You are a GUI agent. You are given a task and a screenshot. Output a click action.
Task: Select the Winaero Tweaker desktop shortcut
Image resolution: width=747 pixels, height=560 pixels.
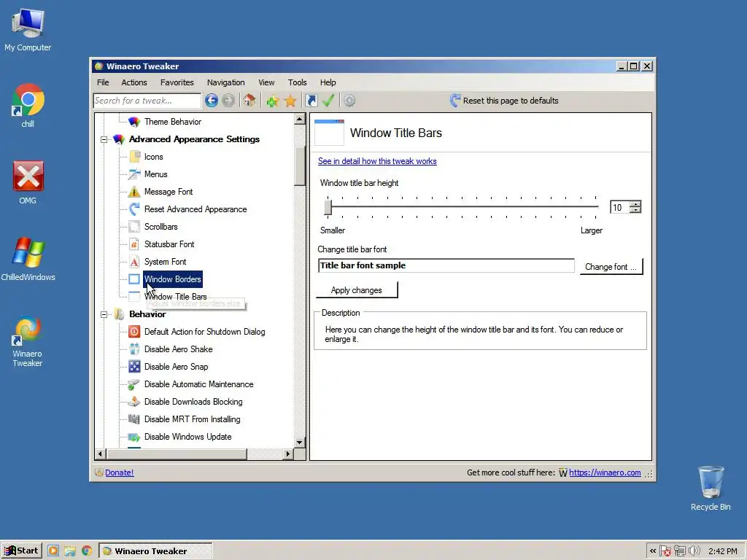(x=28, y=342)
